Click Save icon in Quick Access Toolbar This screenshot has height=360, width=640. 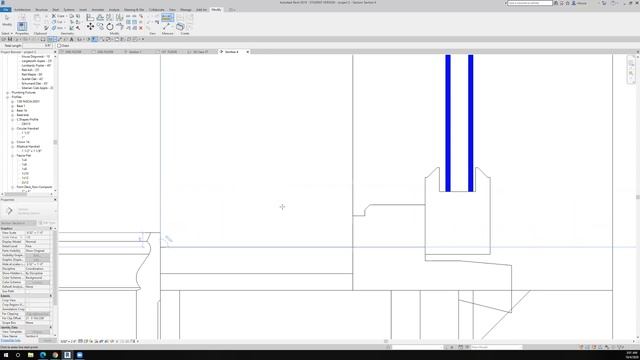coord(10,39)
